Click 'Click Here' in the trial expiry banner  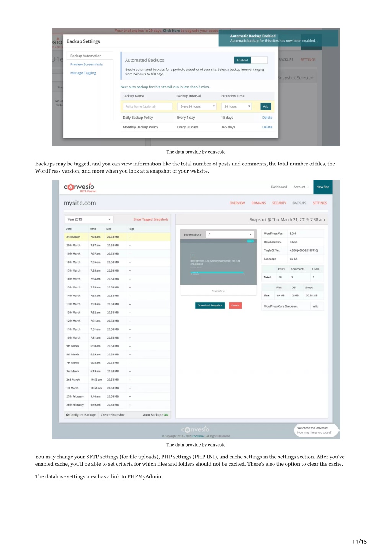point(171,31)
